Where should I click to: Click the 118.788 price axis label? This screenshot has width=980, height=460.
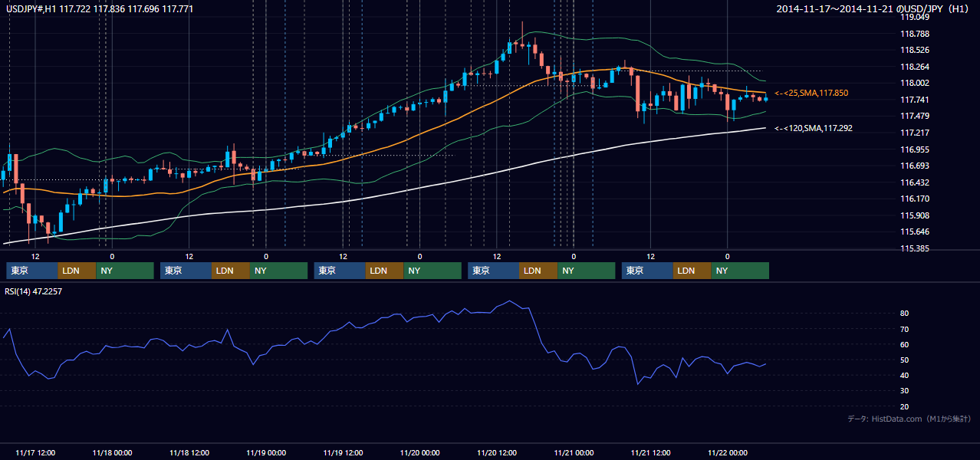point(914,34)
